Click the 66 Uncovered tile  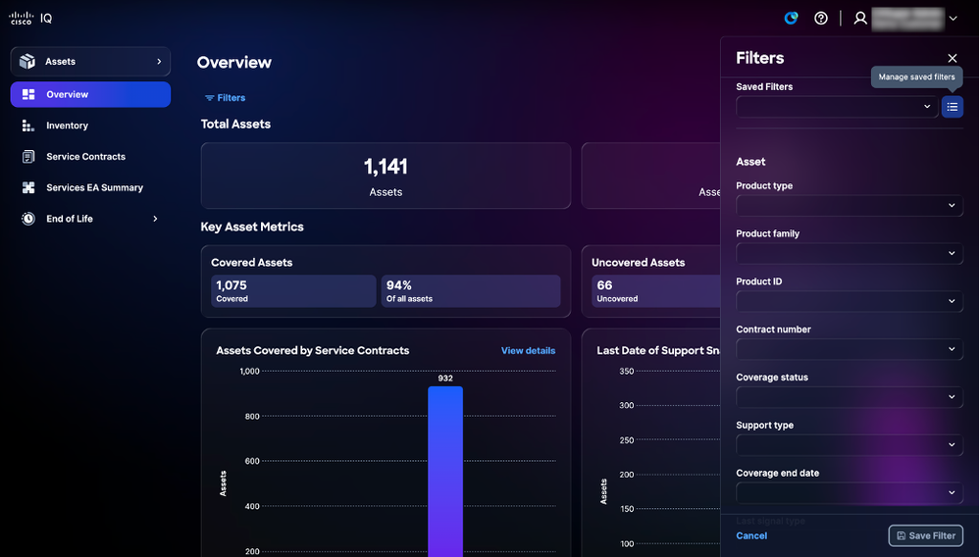click(x=655, y=291)
